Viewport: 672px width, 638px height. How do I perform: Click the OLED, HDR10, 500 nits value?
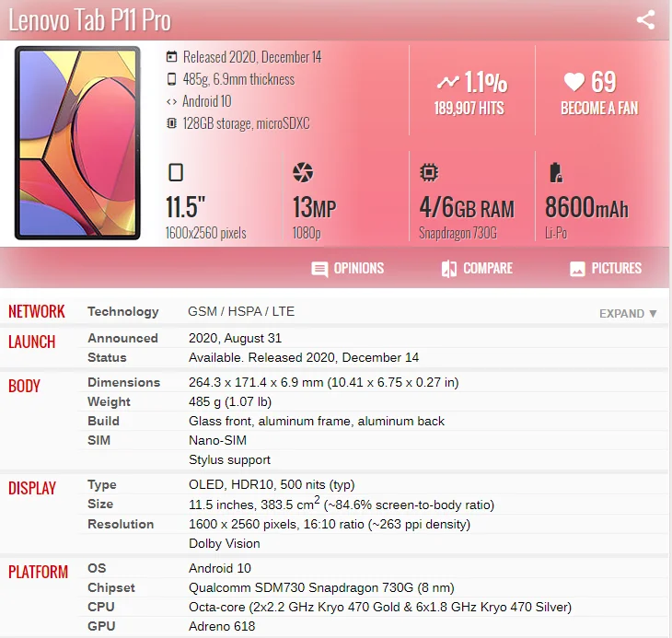point(272,484)
